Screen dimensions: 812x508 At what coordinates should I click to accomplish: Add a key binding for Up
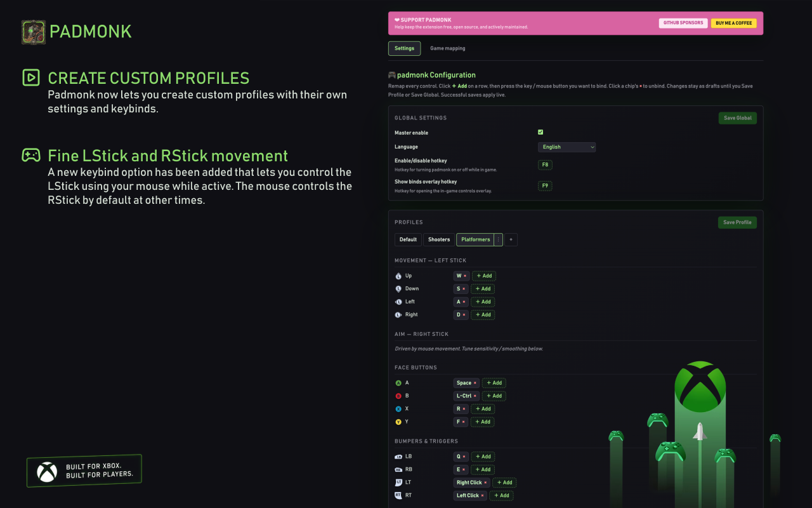click(484, 276)
